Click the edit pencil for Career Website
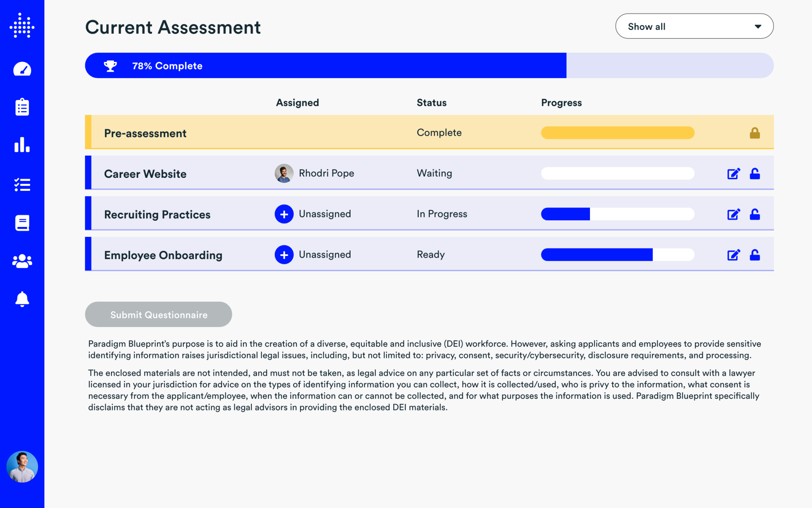Image resolution: width=812 pixels, height=508 pixels. pyautogui.click(x=733, y=173)
